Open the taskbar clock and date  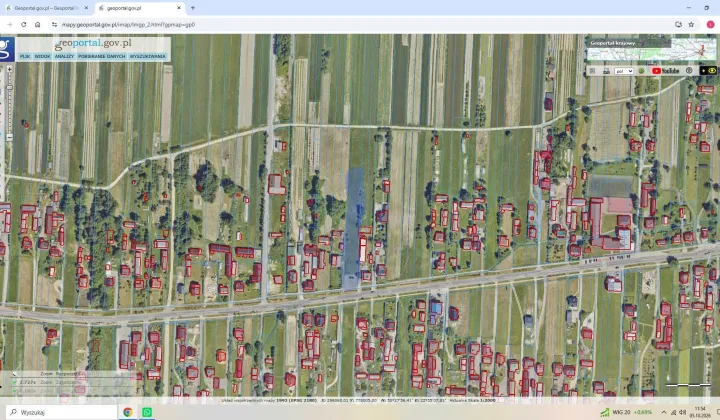700,412
